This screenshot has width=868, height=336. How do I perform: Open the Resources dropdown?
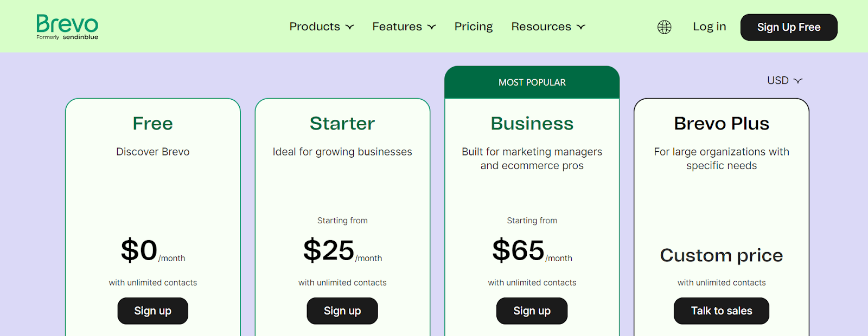548,27
